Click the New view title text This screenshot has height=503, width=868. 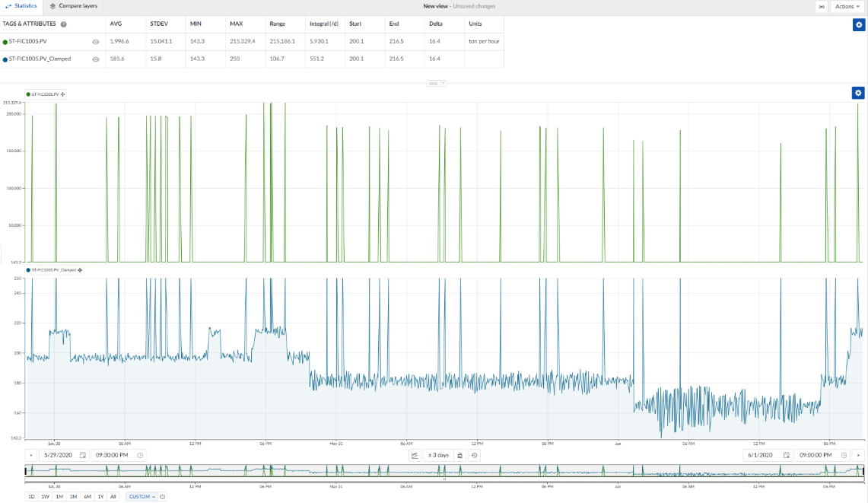435,6
